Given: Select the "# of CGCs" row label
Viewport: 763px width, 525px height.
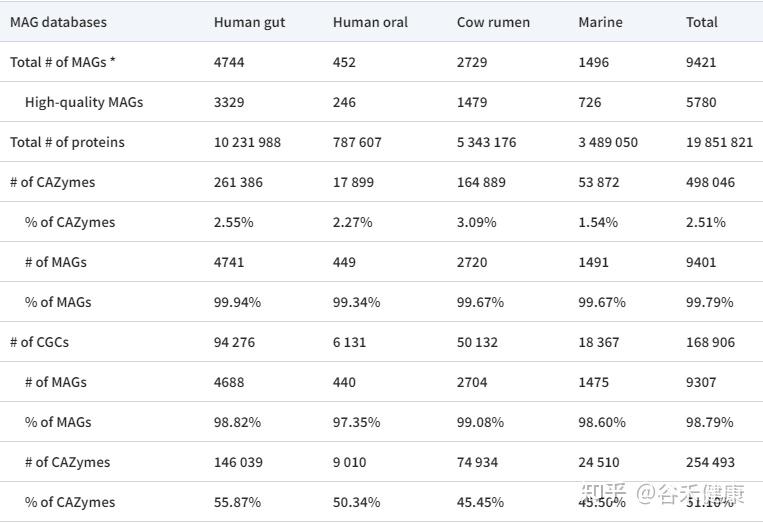Looking at the screenshot, I should (x=39, y=342).
